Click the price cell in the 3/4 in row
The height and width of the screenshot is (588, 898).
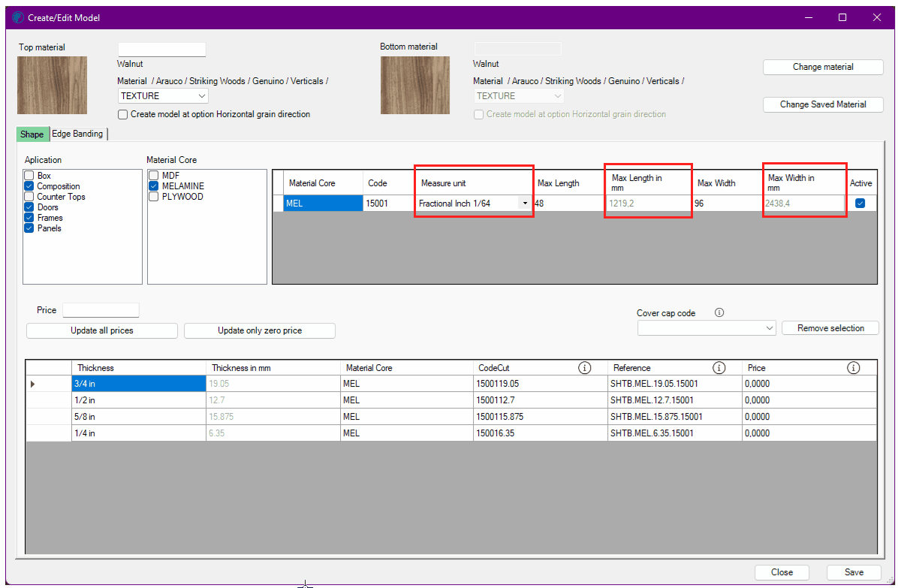coord(809,384)
